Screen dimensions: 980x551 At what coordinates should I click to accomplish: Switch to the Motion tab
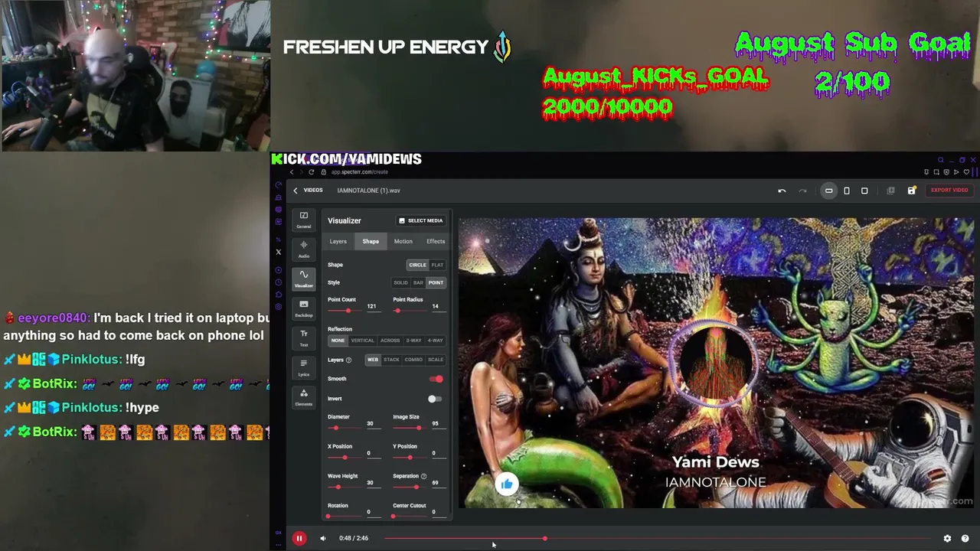pyautogui.click(x=403, y=242)
